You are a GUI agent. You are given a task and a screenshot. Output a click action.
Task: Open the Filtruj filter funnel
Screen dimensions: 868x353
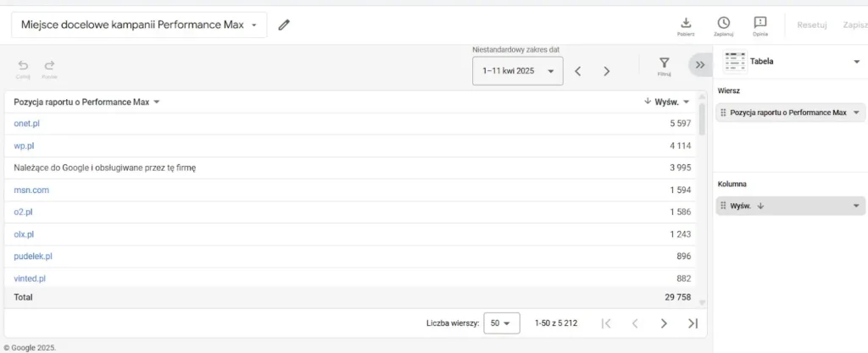click(665, 63)
